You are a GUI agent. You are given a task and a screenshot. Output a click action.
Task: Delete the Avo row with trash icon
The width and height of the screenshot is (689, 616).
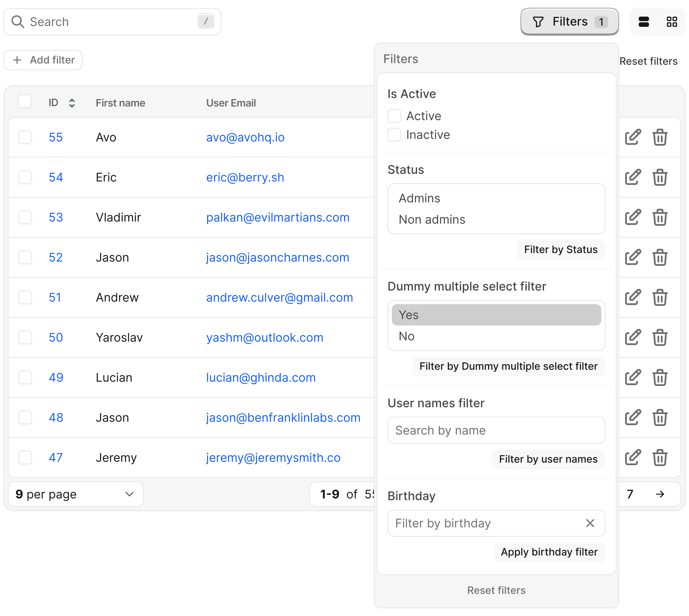click(660, 137)
